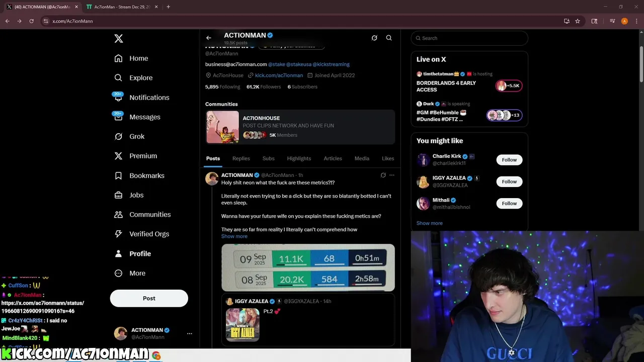Go to Home in the sidebar
The image size is (644, 362).
pos(131,58)
